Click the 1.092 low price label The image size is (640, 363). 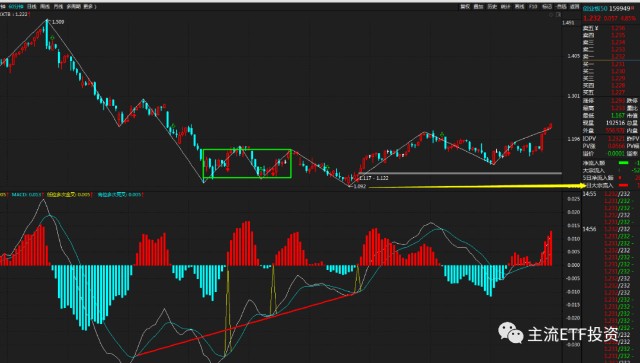tap(360, 187)
